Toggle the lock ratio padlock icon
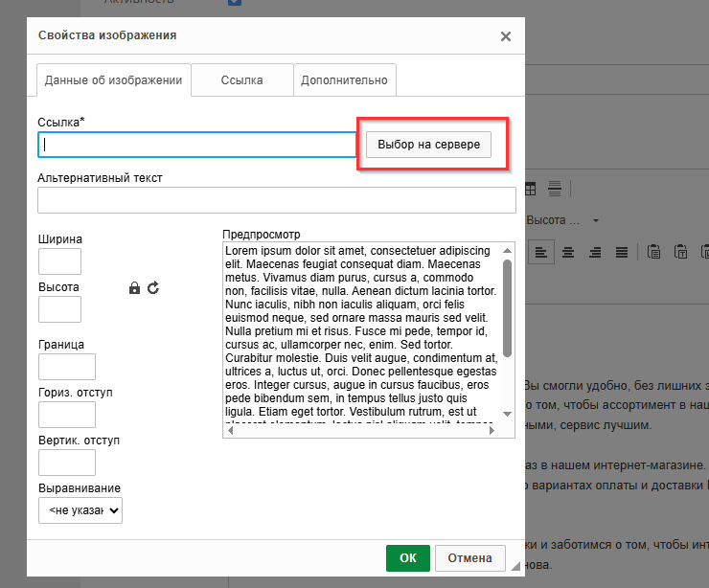The width and height of the screenshot is (709, 588). [134, 287]
